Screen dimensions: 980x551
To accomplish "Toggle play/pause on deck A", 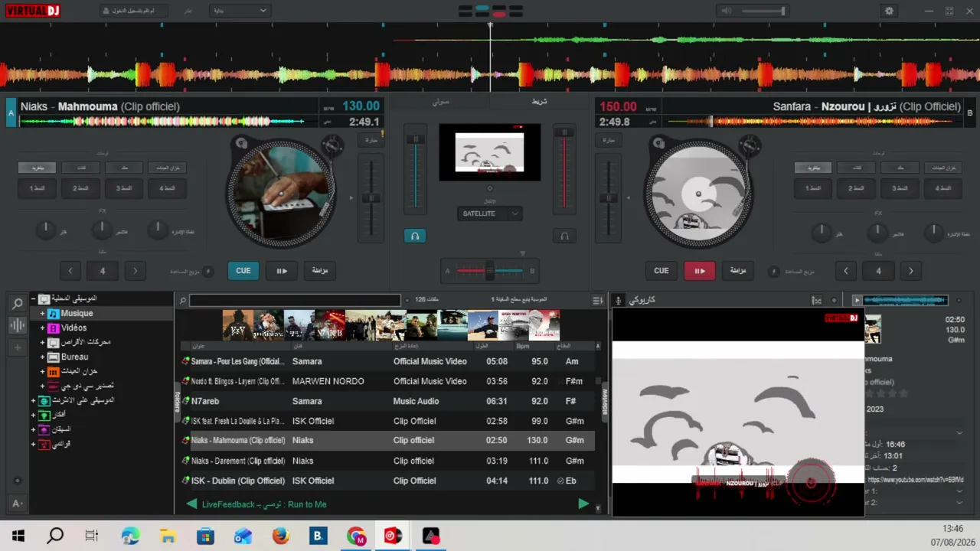I will pos(282,270).
